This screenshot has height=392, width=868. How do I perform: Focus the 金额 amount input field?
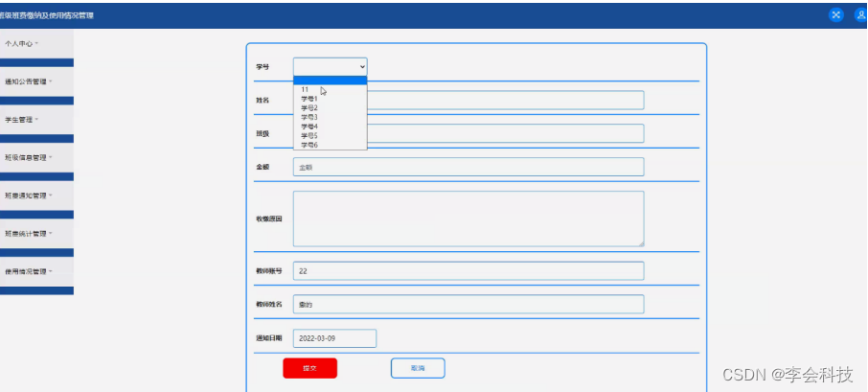tap(468, 167)
